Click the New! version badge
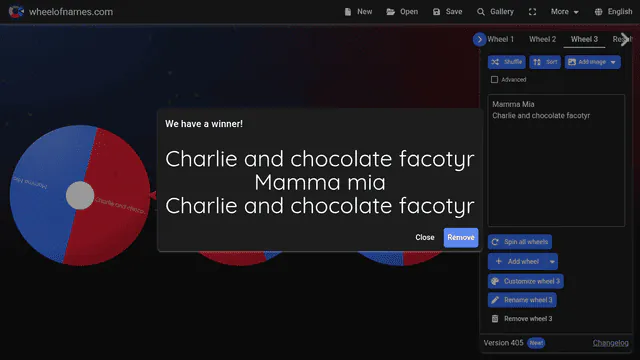The width and height of the screenshot is (640, 360). [536, 343]
